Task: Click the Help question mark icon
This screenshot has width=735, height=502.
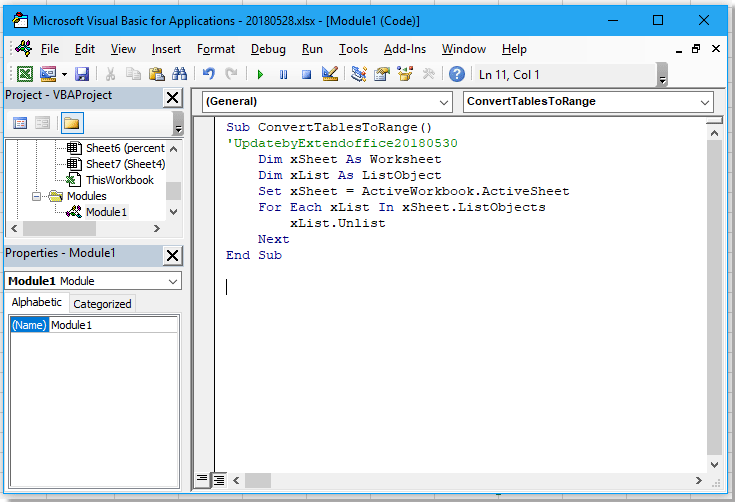Action: [x=457, y=74]
